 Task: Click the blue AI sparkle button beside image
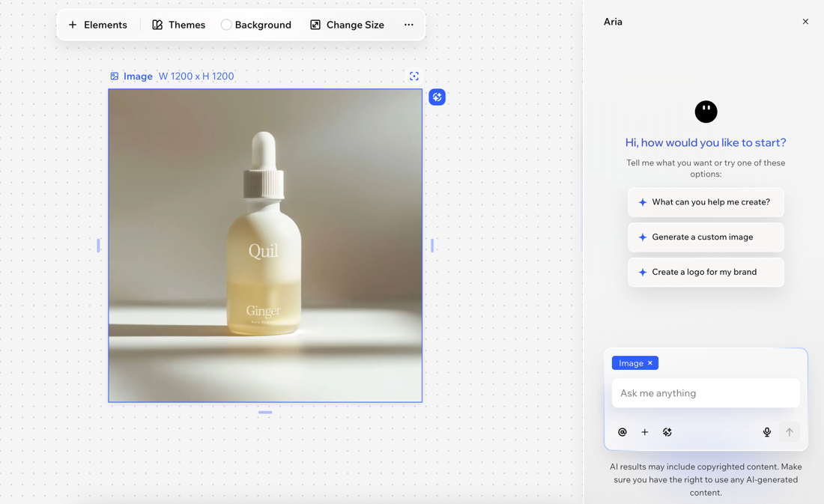click(x=437, y=97)
